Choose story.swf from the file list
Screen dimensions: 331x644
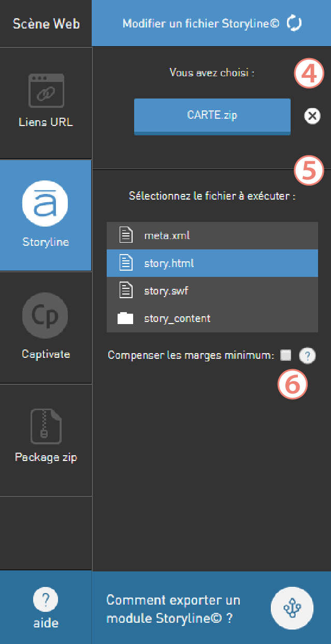(212, 291)
